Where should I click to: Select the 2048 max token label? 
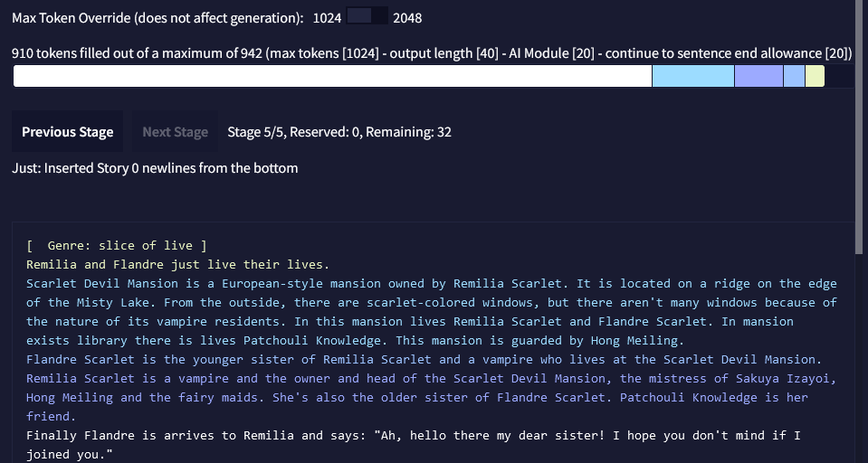[x=407, y=18]
